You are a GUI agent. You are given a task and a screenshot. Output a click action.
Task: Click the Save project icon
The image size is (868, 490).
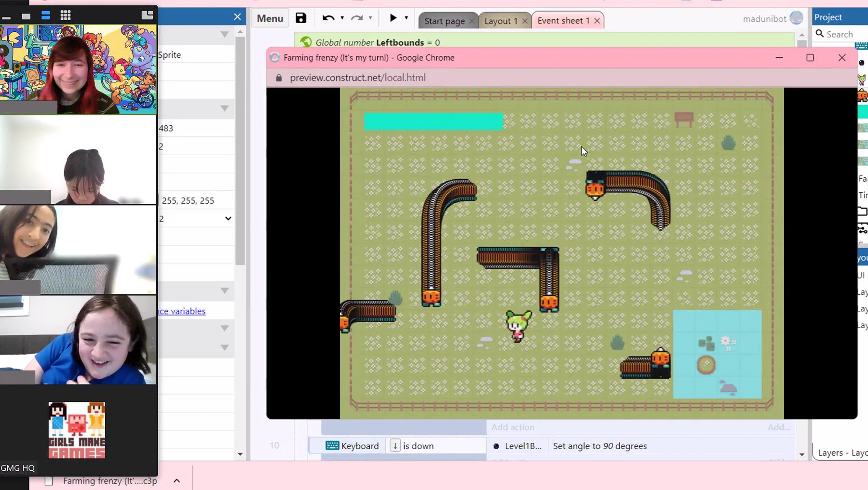301,18
